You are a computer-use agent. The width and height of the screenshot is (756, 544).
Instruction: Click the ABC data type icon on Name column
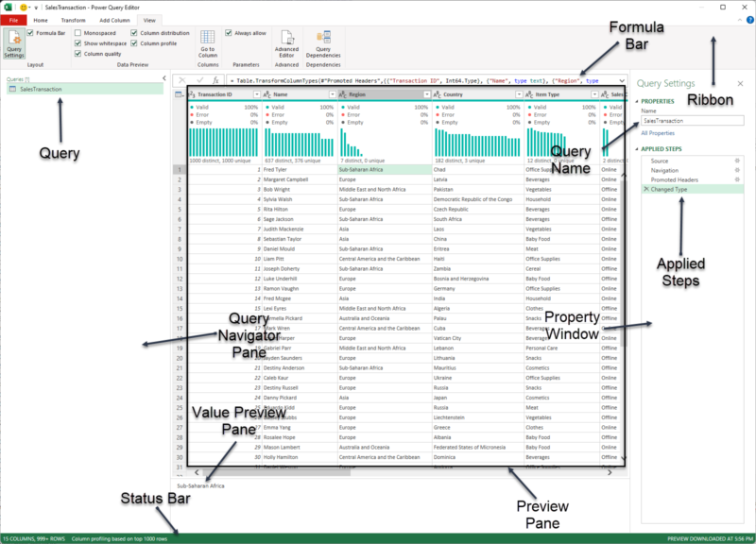click(x=267, y=93)
